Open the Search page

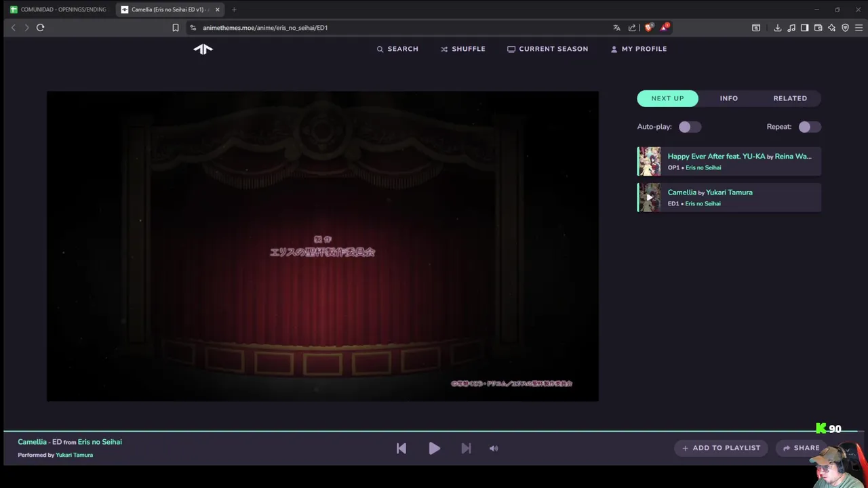pyautogui.click(x=397, y=49)
